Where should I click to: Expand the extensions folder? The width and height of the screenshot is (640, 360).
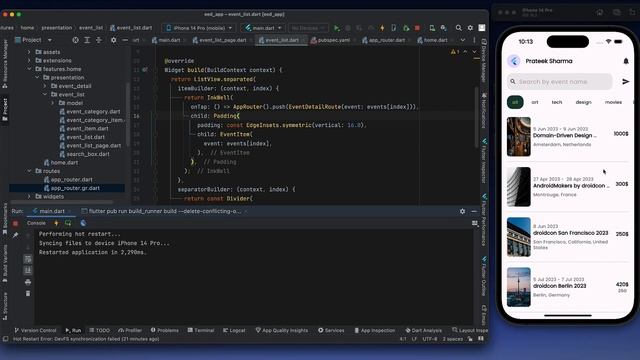(29, 60)
